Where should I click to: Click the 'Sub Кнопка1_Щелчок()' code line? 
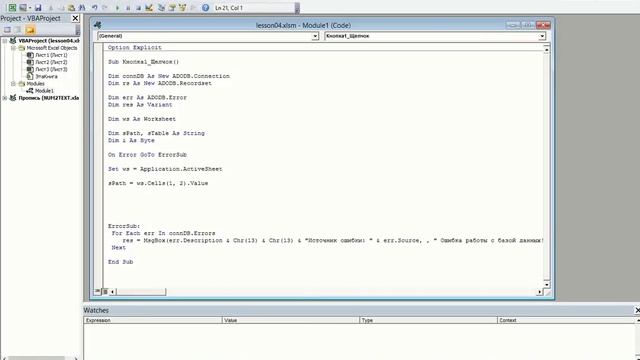tap(143, 62)
